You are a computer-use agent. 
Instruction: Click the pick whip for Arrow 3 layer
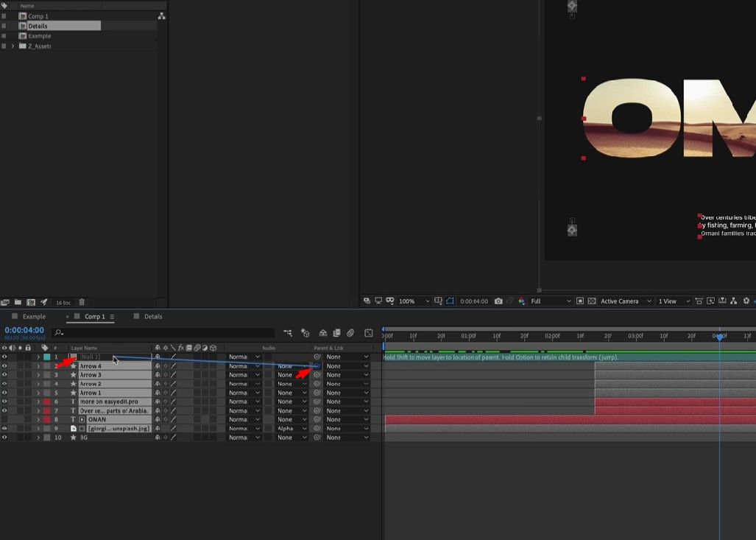[x=317, y=375]
